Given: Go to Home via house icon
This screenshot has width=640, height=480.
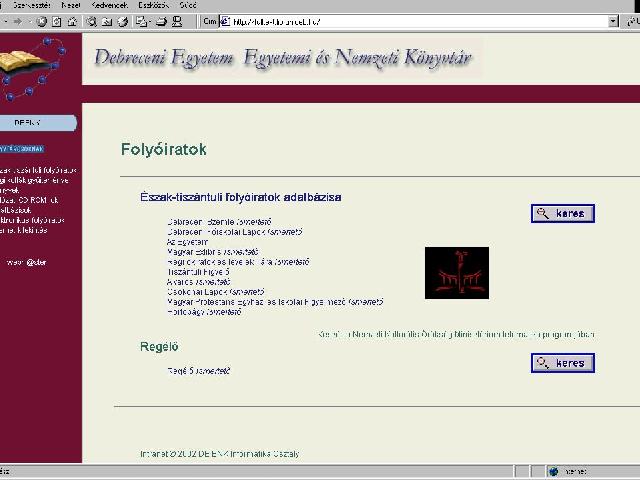Looking at the screenshot, I should [x=72, y=22].
